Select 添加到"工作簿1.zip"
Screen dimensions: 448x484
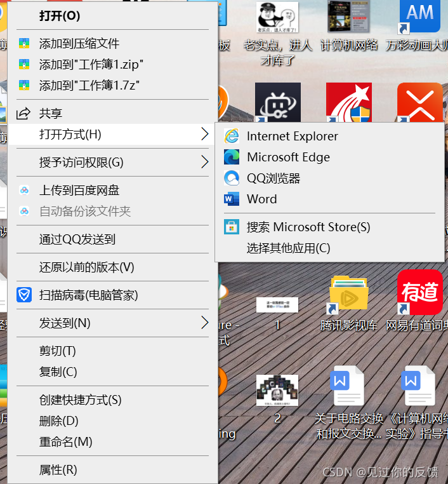[x=112, y=64]
